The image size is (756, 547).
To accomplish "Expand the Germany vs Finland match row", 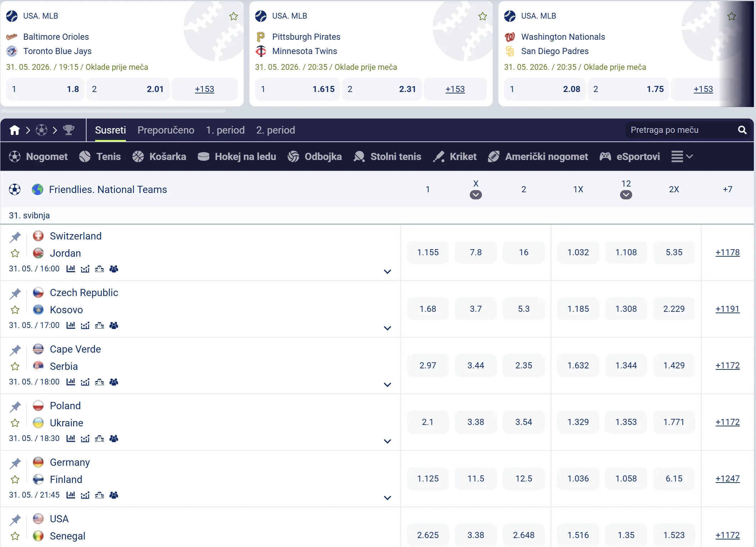I will pos(387,498).
